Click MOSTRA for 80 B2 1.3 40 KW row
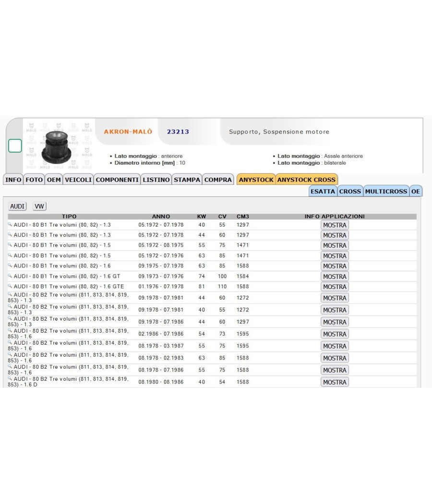Viewport: 432px width, 504px height. point(335,310)
